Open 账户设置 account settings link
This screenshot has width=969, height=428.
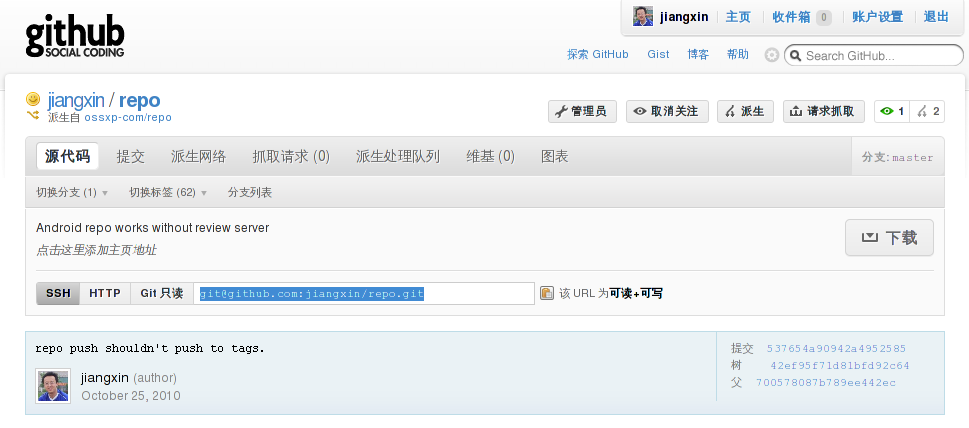tap(878, 17)
